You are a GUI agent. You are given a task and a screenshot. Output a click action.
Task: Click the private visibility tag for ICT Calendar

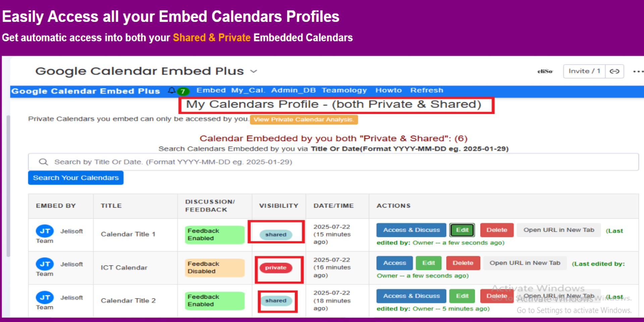click(276, 268)
